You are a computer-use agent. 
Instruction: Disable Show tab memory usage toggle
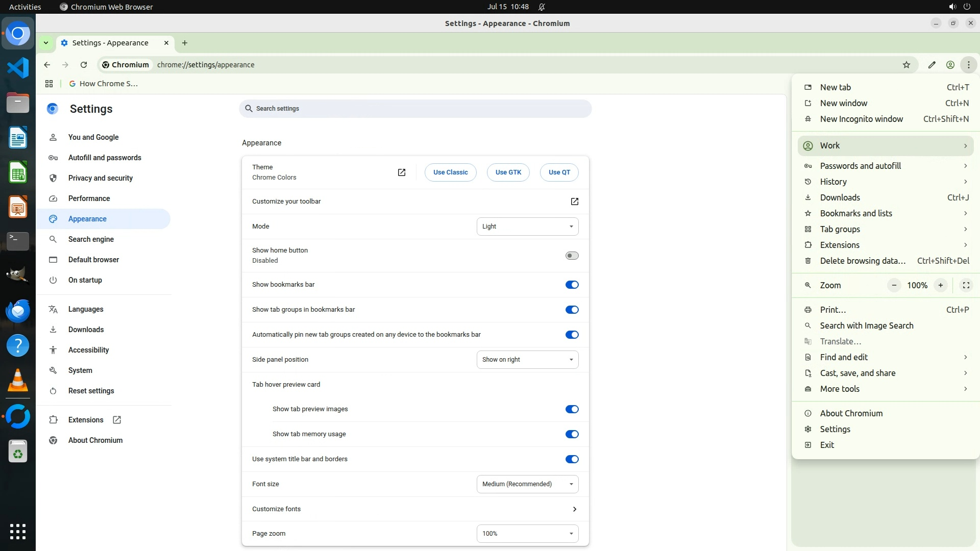tap(572, 434)
